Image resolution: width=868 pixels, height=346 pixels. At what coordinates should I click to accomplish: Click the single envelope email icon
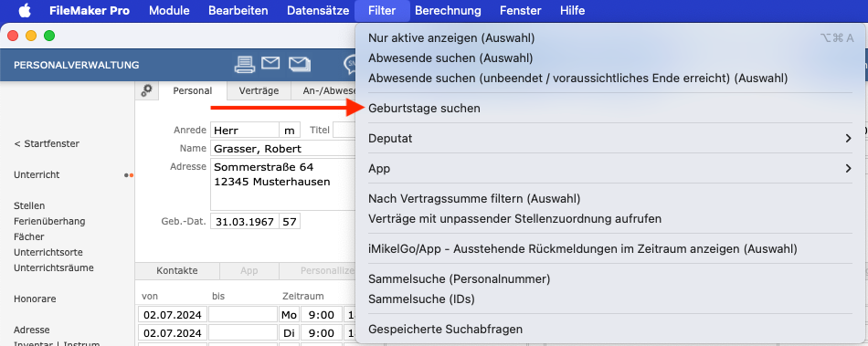270,64
